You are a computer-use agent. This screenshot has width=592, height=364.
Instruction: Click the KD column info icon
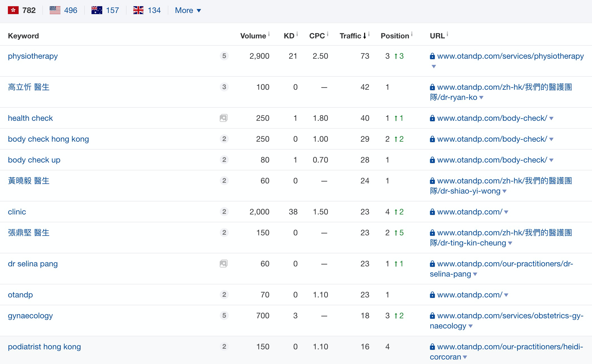point(297,34)
